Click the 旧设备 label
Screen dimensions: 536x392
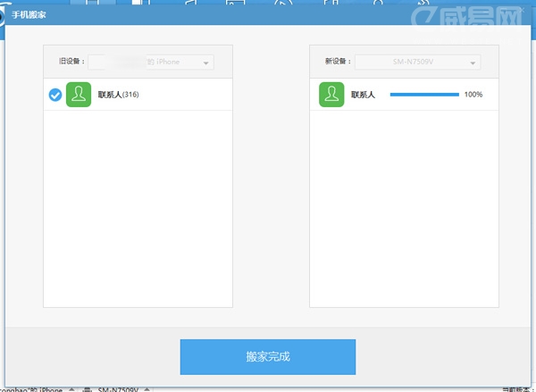pyautogui.click(x=71, y=62)
